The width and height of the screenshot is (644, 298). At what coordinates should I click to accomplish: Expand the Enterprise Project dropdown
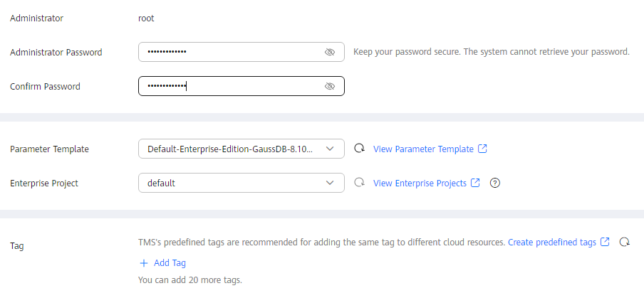pyautogui.click(x=241, y=183)
